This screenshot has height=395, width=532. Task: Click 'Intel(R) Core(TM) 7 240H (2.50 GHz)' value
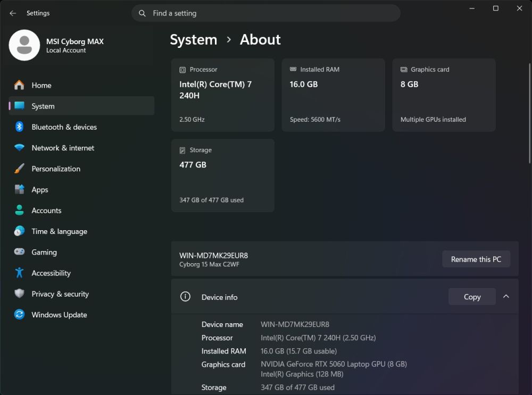point(318,338)
